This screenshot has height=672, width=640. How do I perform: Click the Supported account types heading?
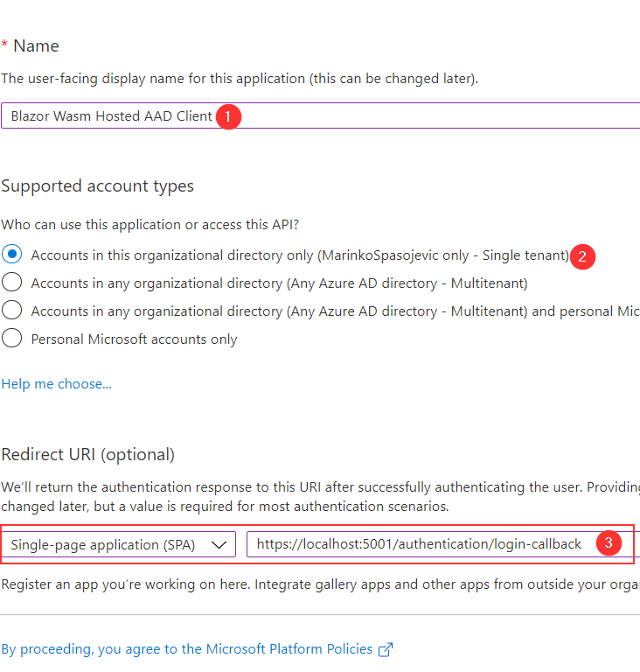click(97, 185)
